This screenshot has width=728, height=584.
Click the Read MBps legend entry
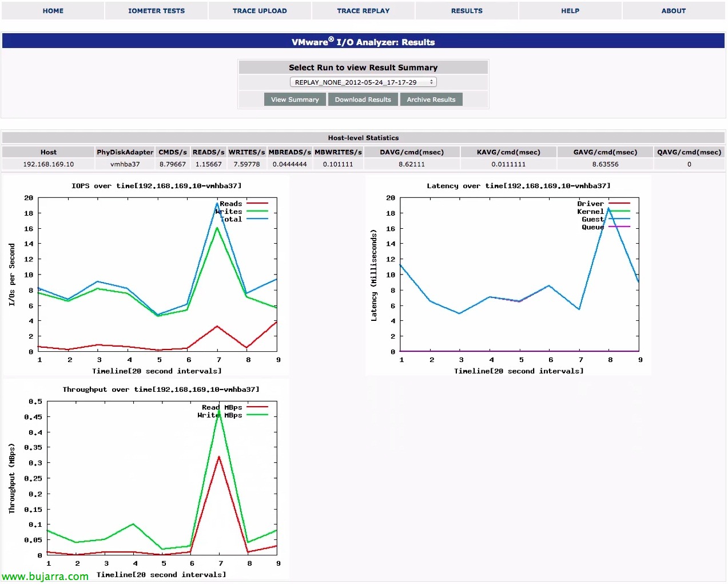[235, 407]
